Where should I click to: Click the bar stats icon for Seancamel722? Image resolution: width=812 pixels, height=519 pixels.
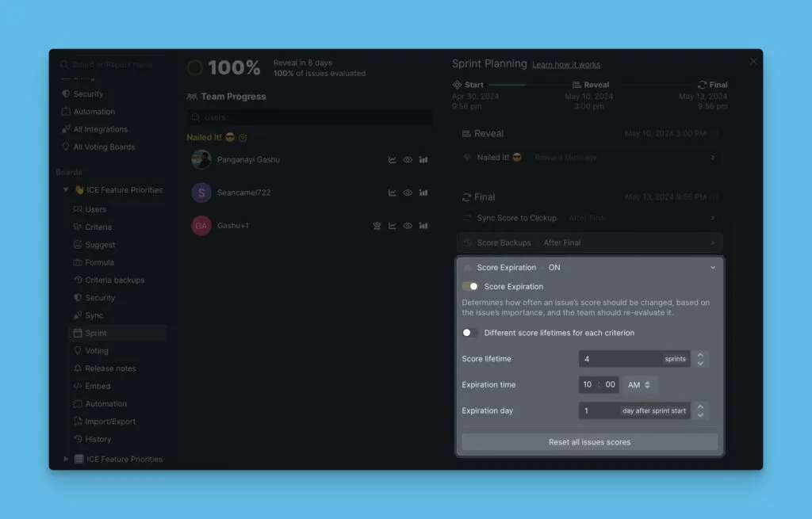click(423, 193)
